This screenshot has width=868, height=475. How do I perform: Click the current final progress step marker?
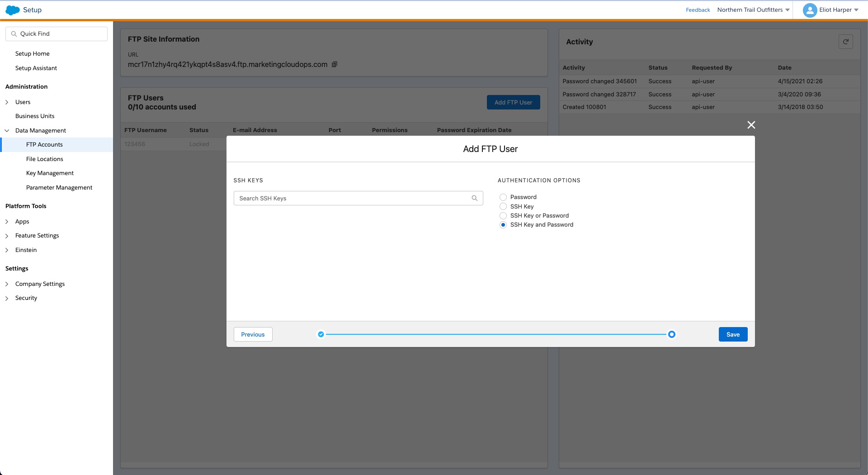click(672, 334)
